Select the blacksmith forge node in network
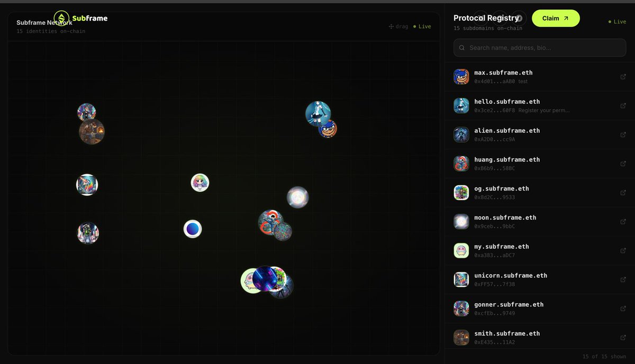635x364 pixels. point(92,131)
